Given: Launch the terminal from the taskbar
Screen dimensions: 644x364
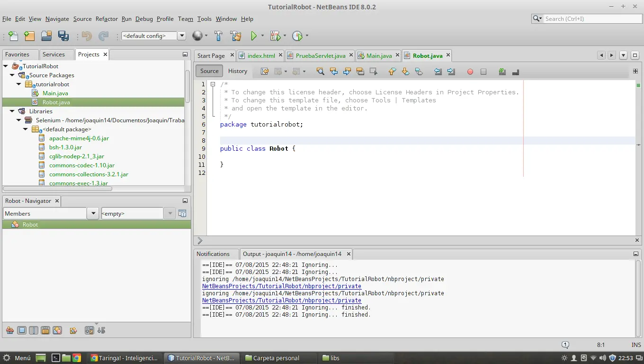Looking at the screenshot, I should [55, 358].
